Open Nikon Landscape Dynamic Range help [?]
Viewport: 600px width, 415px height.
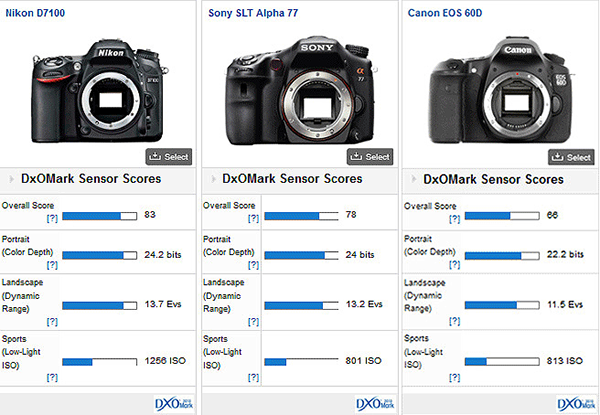coord(52,322)
